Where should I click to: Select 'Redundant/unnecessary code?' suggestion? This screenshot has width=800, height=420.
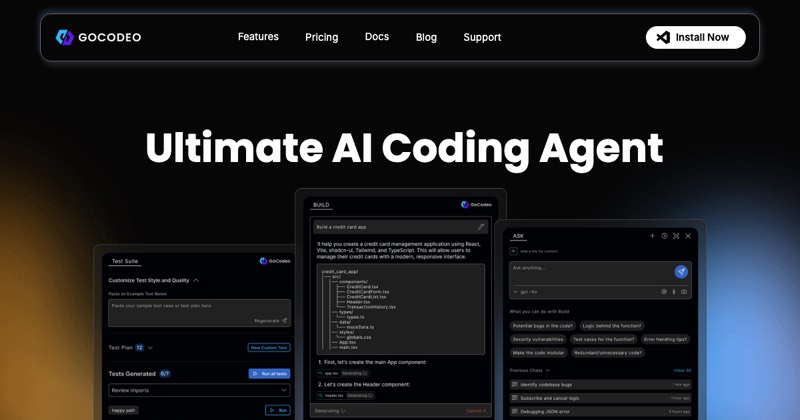(608, 353)
